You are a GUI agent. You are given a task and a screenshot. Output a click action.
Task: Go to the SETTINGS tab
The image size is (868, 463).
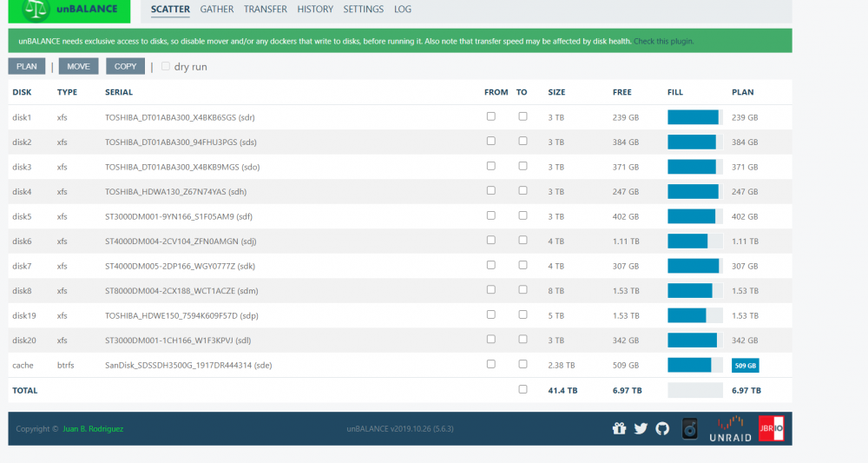point(363,10)
